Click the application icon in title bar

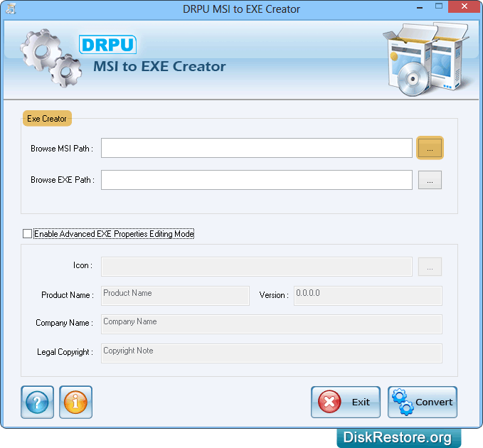[11, 9]
